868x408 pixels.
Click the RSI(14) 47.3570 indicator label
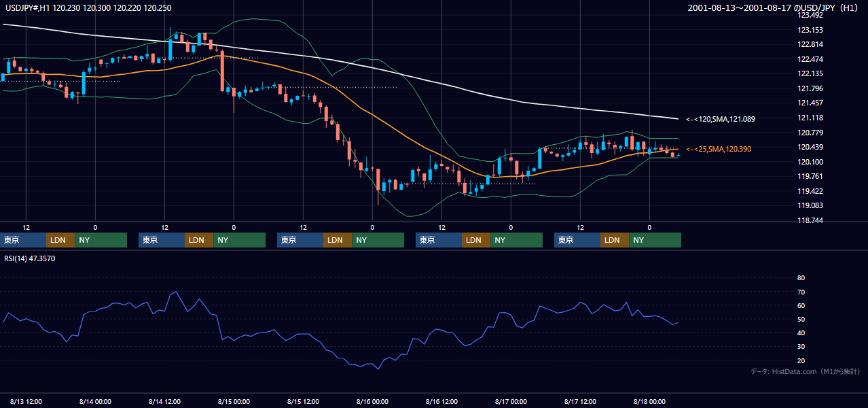coord(30,258)
